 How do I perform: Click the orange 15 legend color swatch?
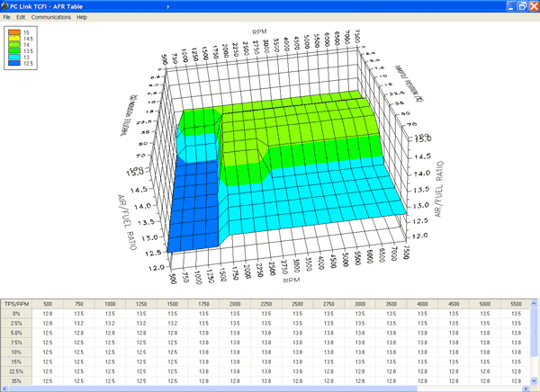(x=14, y=31)
